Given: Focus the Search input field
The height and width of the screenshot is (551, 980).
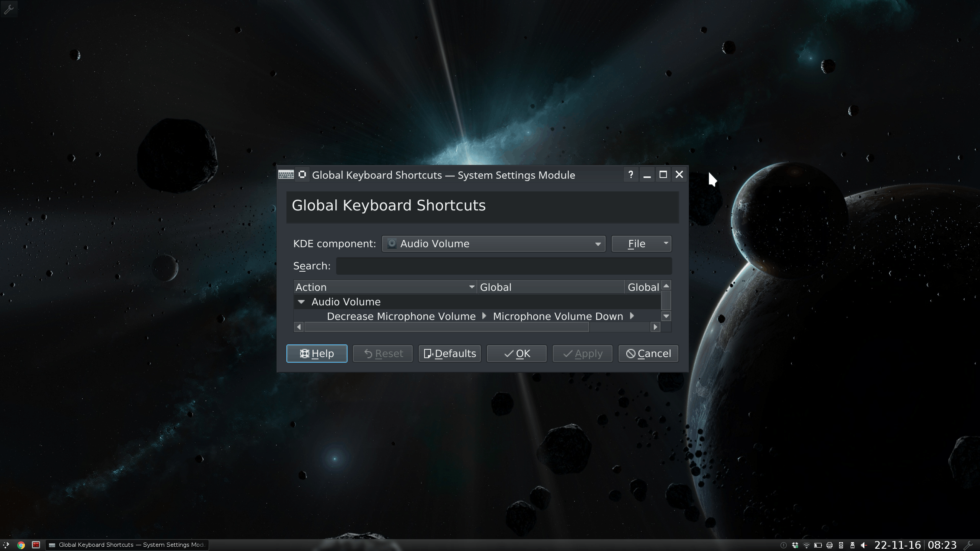Looking at the screenshot, I should [x=503, y=266].
